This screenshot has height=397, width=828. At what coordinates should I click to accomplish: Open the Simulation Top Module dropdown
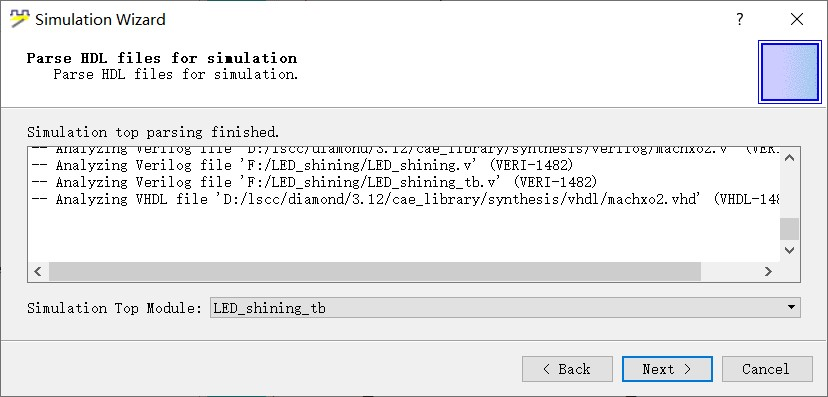click(x=505, y=308)
